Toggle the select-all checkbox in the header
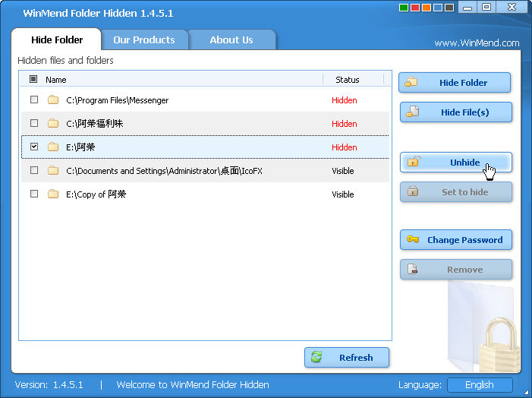This screenshot has width=532, height=398. pos(33,79)
